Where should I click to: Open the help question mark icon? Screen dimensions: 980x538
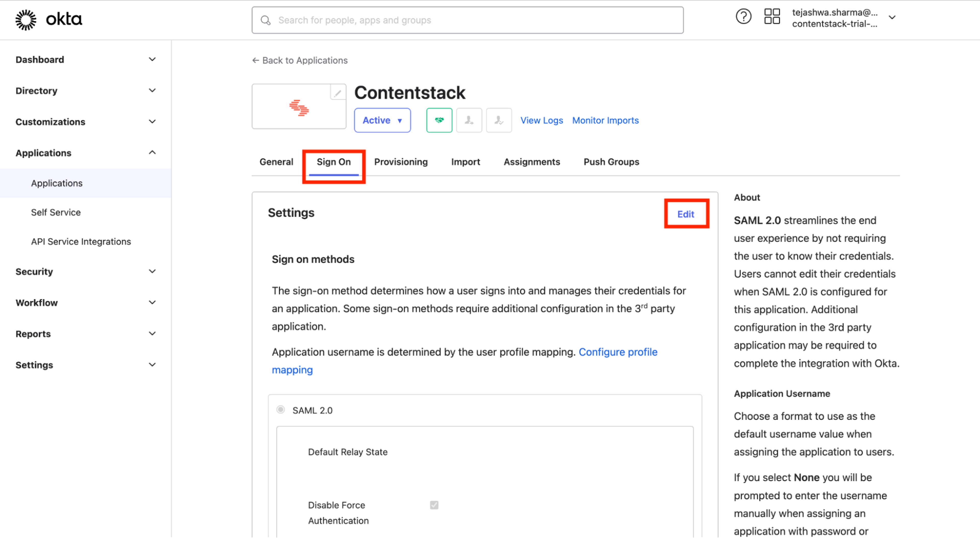pos(743,17)
